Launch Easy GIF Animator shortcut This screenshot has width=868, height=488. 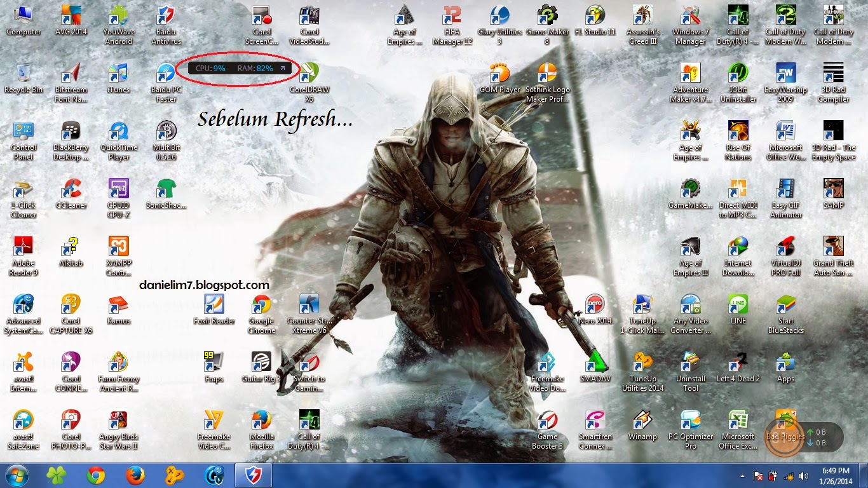point(786,198)
